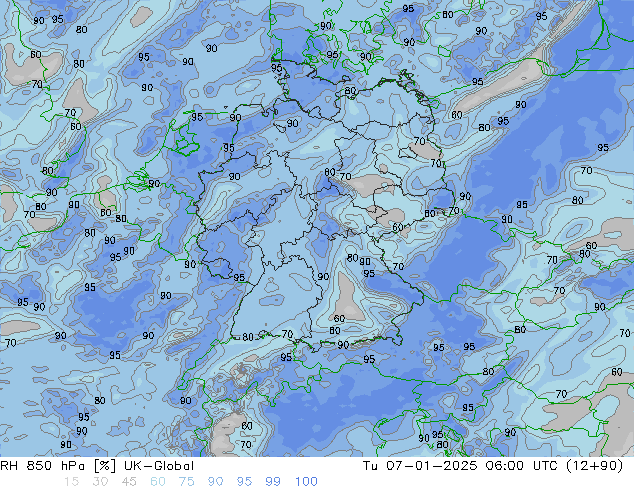Click the 'RH 850 hPa [%]' title text
This screenshot has height=490, width=634.
click(58, 466)
